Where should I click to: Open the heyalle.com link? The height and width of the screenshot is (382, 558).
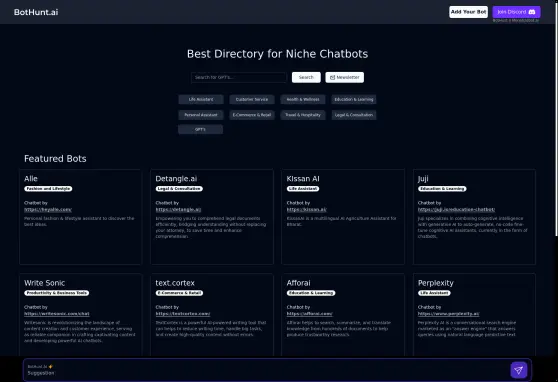click(x=48, y=209)
